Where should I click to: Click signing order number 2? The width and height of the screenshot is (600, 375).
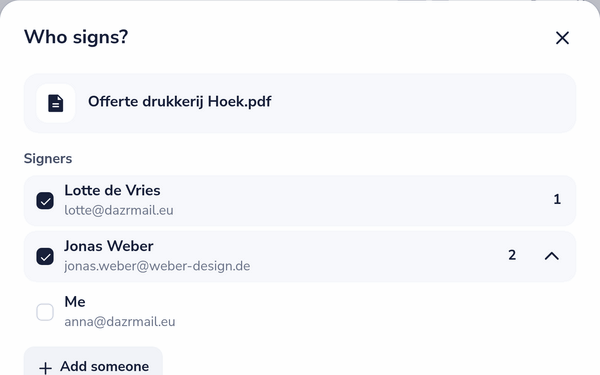click(x=512, y=255)
